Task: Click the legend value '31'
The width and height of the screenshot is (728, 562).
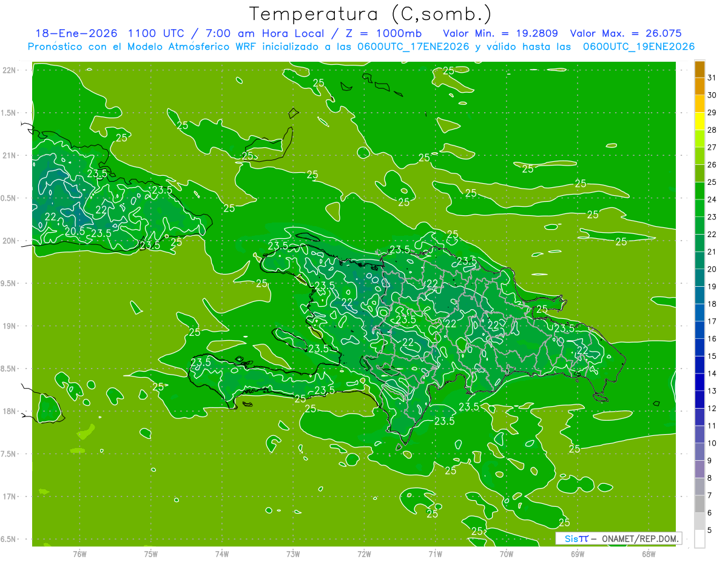Action: point(712,78)
